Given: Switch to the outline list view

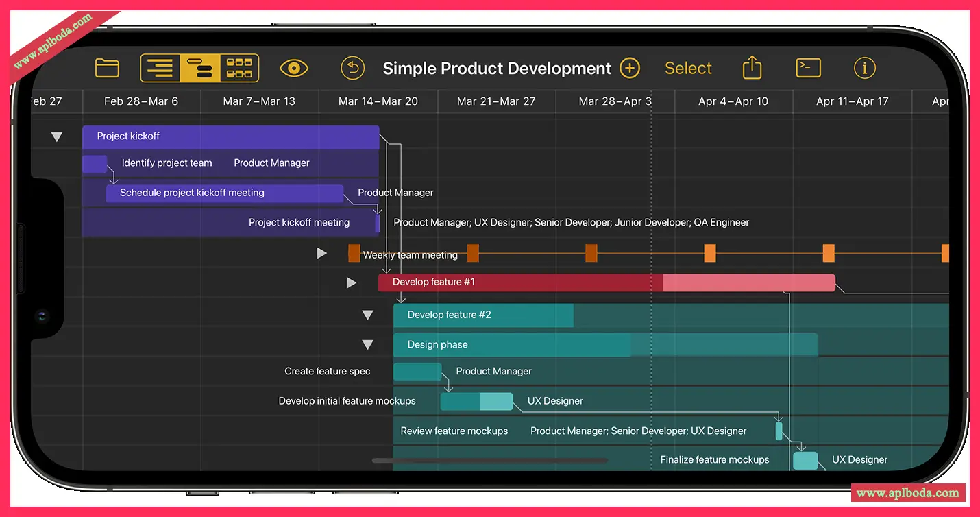Looking at the screenshot, I should 160,68.
